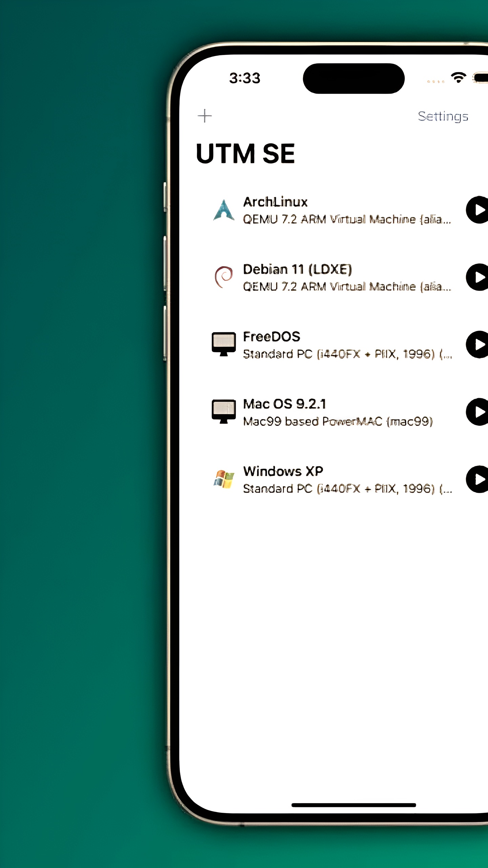Click the Windows XP flag icon

click(x=224, y=479)
